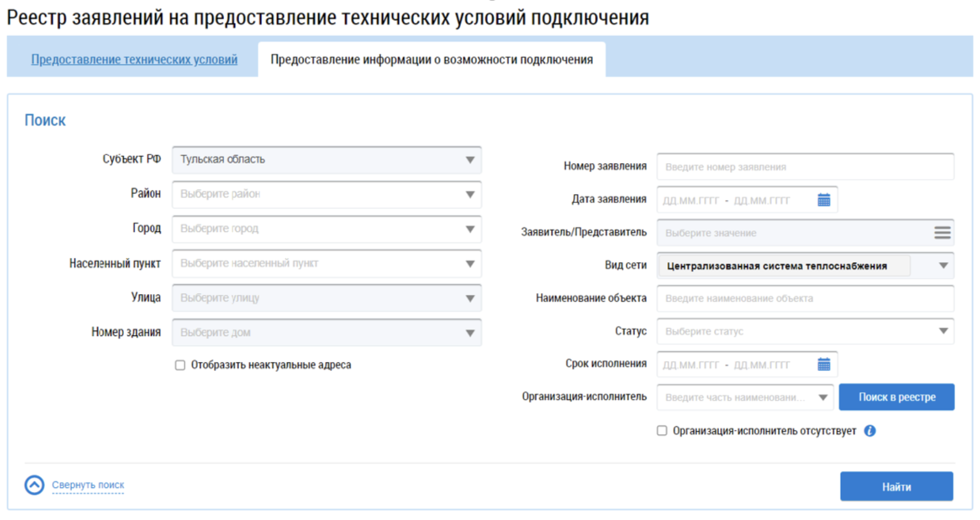Click list icon in Заявитель/Представитель field
Image resolution: width=980 pixels, height=520 pixels.
pos(942,232)
